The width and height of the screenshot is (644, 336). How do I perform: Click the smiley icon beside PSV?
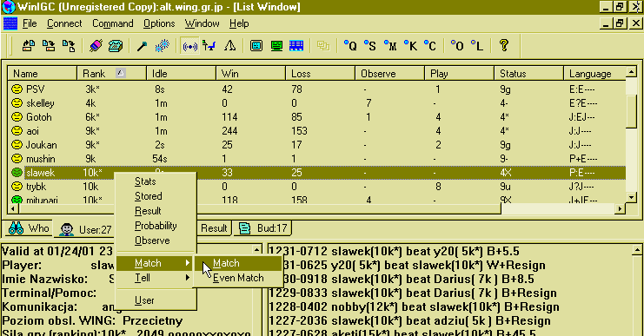pyautogui.click(x=17, y=89)
